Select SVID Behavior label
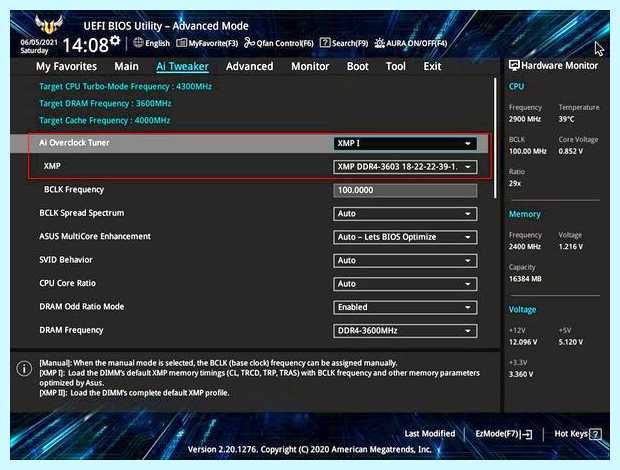This screenshot has width=620, height=470. [66, 260]
